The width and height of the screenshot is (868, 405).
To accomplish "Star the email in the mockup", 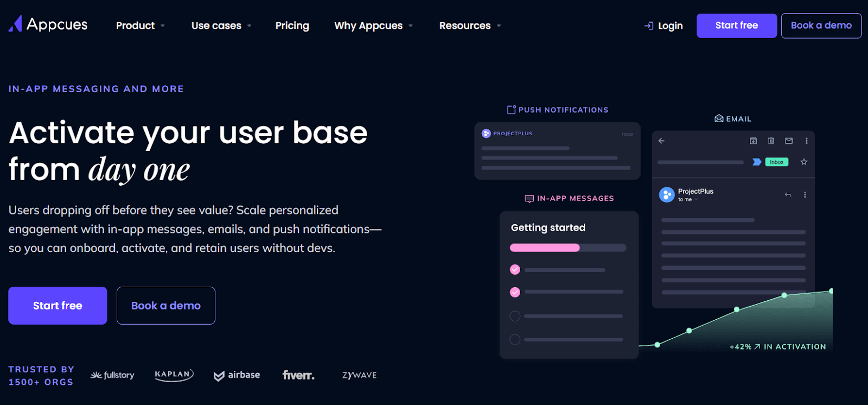I will [x=804, y=162].
